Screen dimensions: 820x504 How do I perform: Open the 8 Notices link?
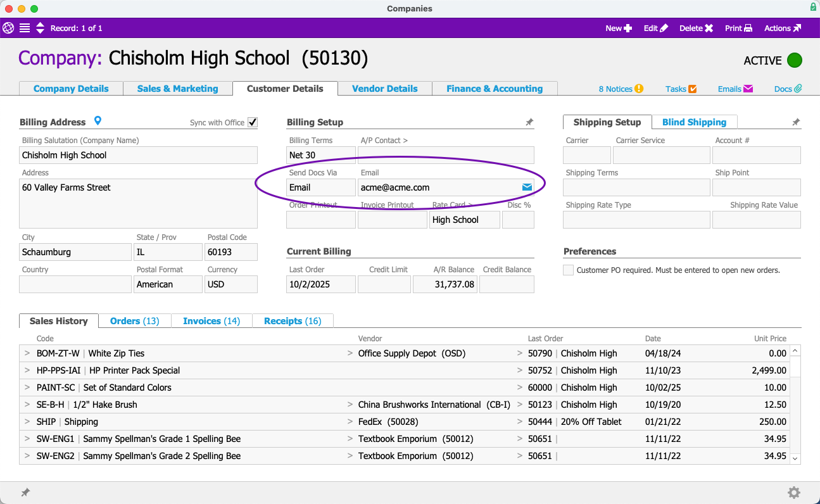click(x=621, y=89)
